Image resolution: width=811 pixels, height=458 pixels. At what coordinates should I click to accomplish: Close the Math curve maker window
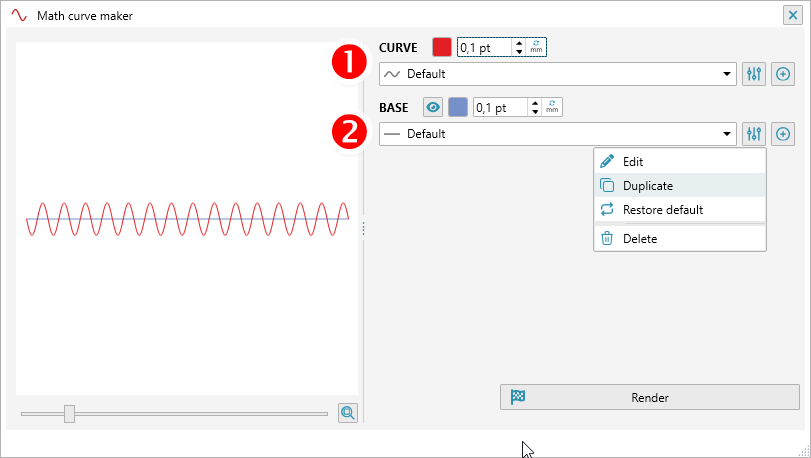792,16
